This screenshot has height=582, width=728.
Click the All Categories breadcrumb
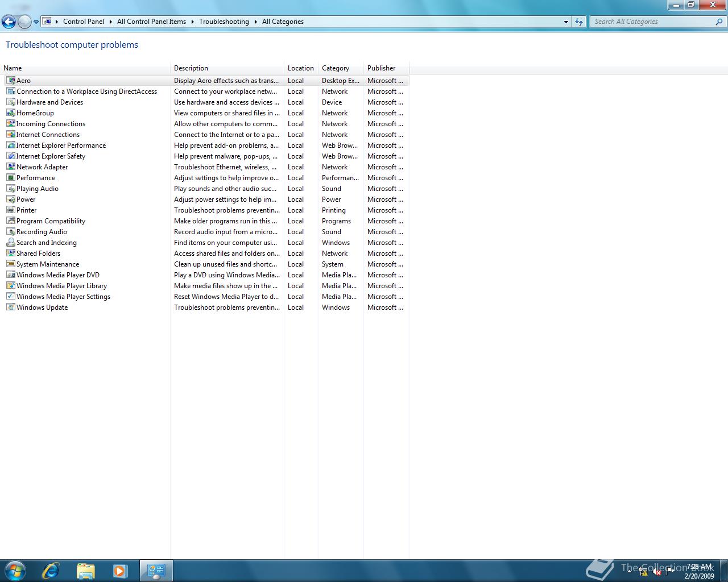tap(283, 22)
